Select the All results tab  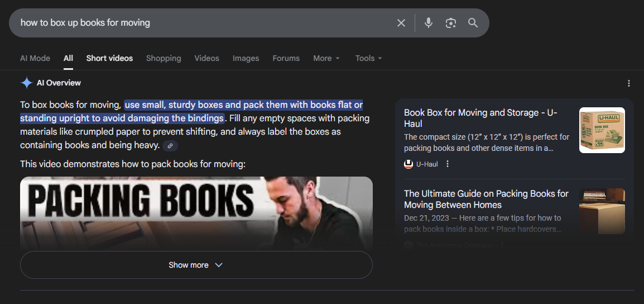tap(68, 59)
